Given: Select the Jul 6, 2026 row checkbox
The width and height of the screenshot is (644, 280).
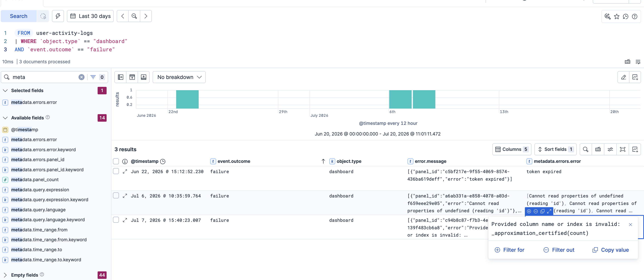Looking at the screenshot, I should click(x=116, y=195).
